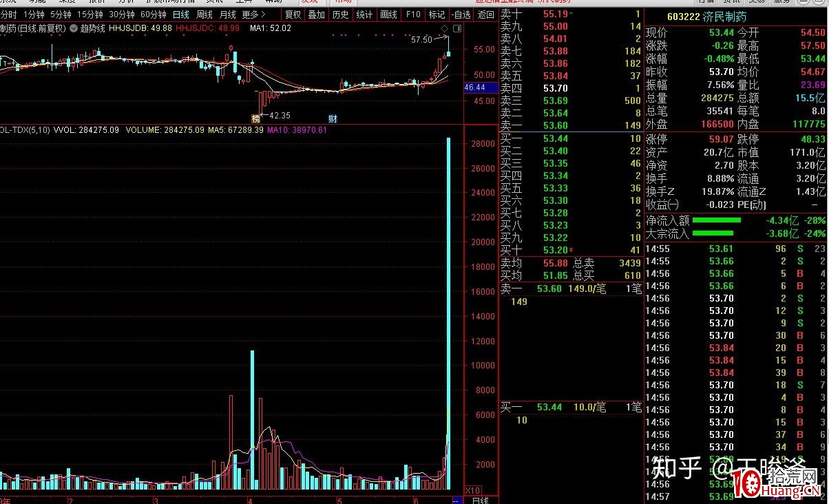Click the 买六 row price 53.30
This screenshot has height=504, width=829.
(x=555, y=200)
